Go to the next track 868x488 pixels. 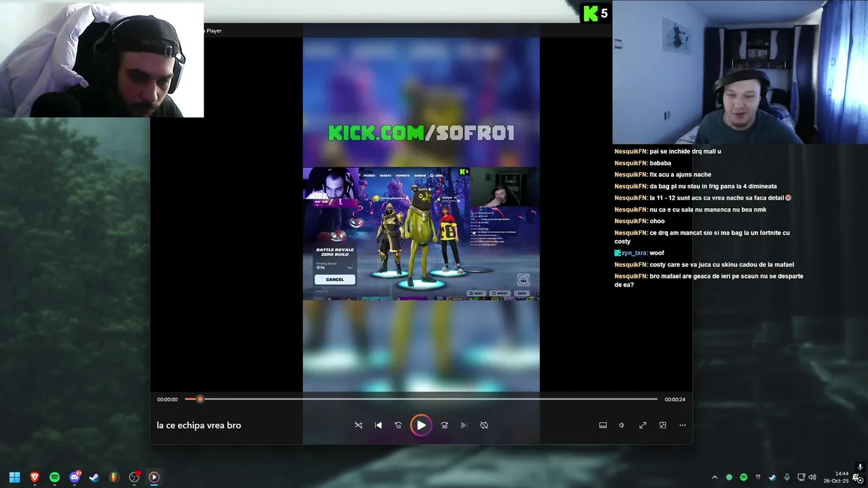(x=464, y=425)
